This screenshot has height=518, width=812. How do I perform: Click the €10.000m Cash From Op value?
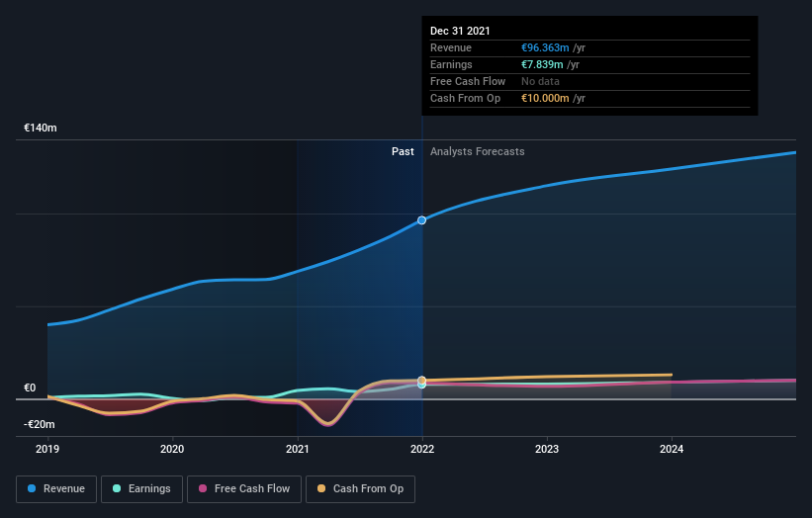545,98
